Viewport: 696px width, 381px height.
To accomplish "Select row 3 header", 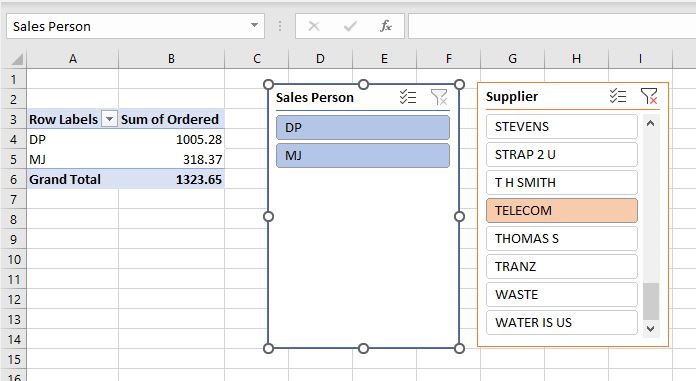I will pyautogui.click(x=13, y=119).
